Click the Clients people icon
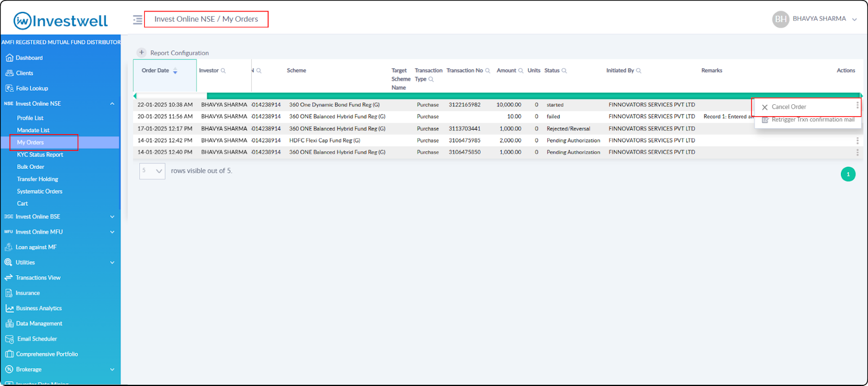 9,73
